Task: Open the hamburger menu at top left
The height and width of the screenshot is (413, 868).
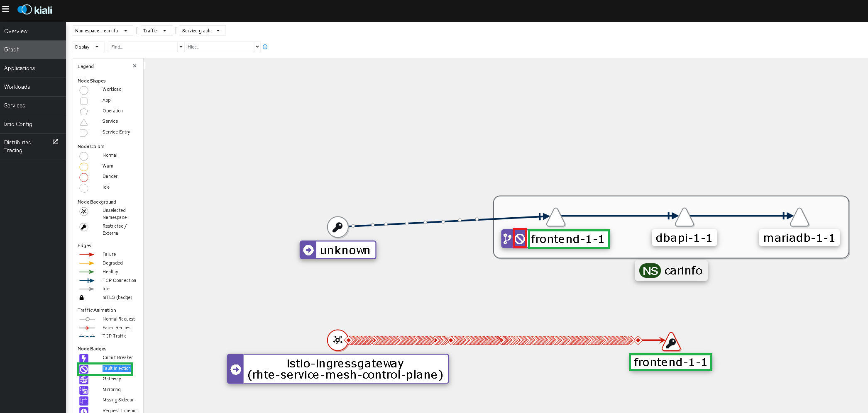Action: (x=6, y=9)
